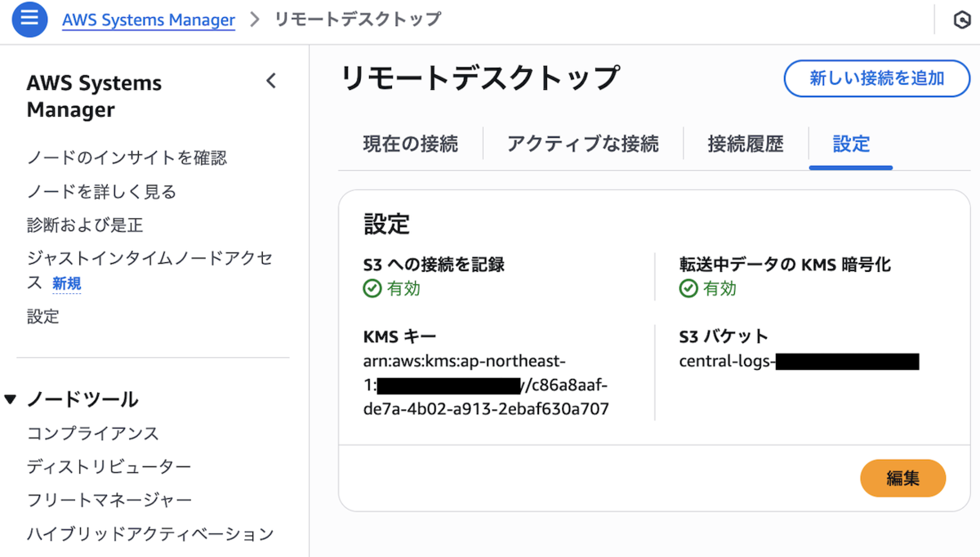Viewport: 980px width, 557px height.
Task: Go to 診断および是正
Action: (x=85, y=225)
